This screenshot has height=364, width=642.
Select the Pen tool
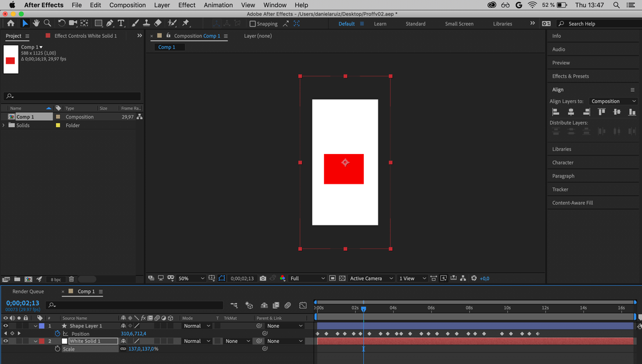pyautogui.click(x=109, y=24)
